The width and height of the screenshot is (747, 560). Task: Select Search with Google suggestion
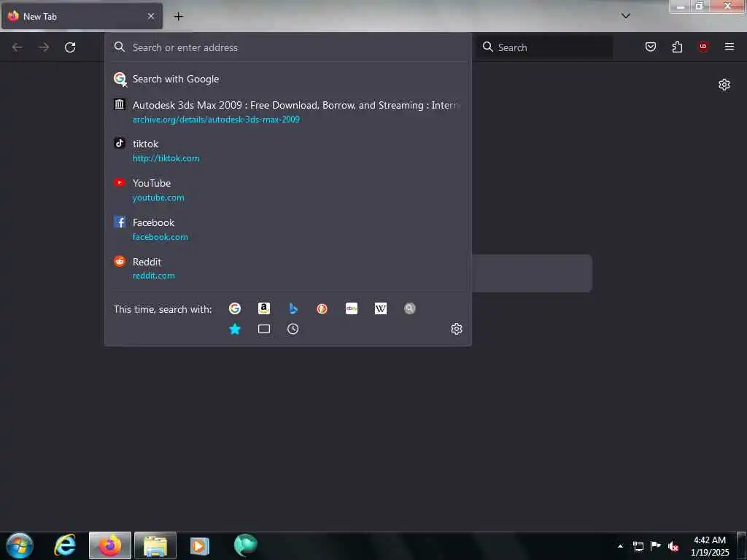click(287, 79)
